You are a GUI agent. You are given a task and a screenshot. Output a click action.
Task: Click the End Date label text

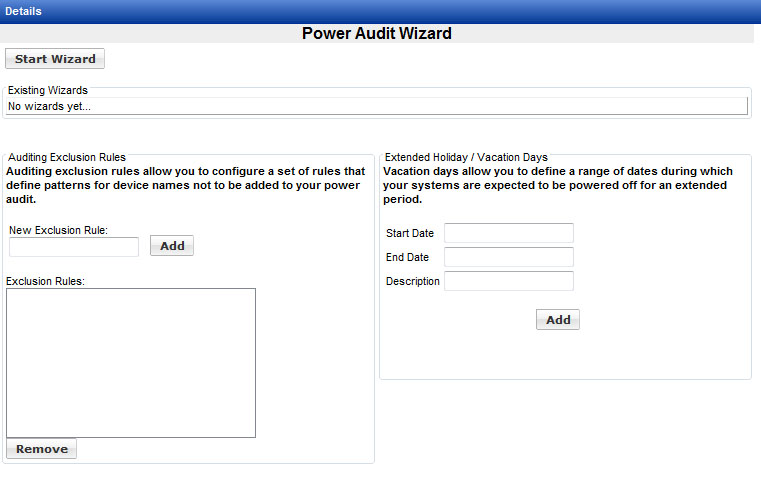click(x=408, y=257)
